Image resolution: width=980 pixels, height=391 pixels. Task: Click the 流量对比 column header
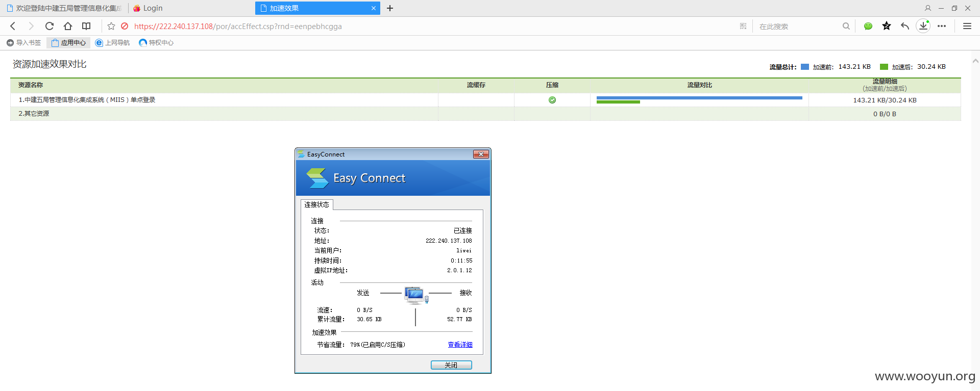[x=699, y=85]
